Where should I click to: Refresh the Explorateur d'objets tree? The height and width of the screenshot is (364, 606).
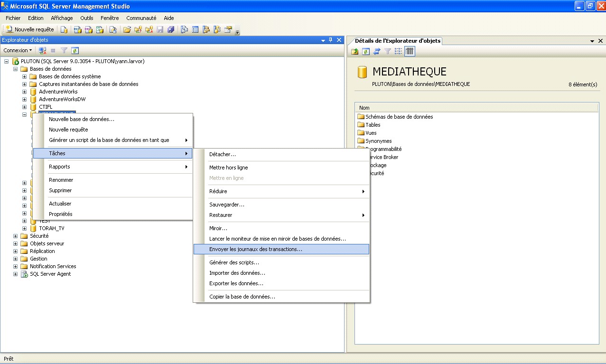(x=75, y=50)
